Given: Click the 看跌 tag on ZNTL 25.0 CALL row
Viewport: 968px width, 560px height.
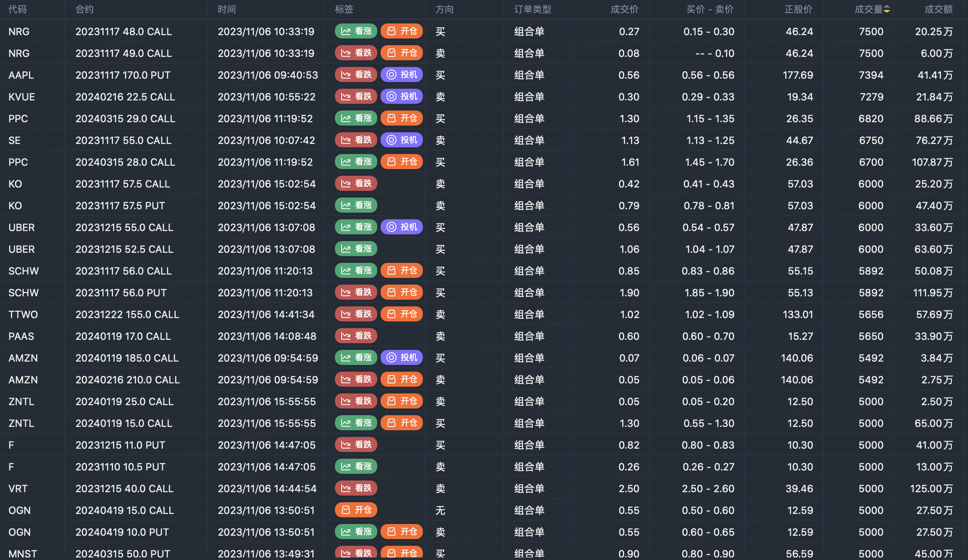Looking at the screenshot, I should coord(356,401).
